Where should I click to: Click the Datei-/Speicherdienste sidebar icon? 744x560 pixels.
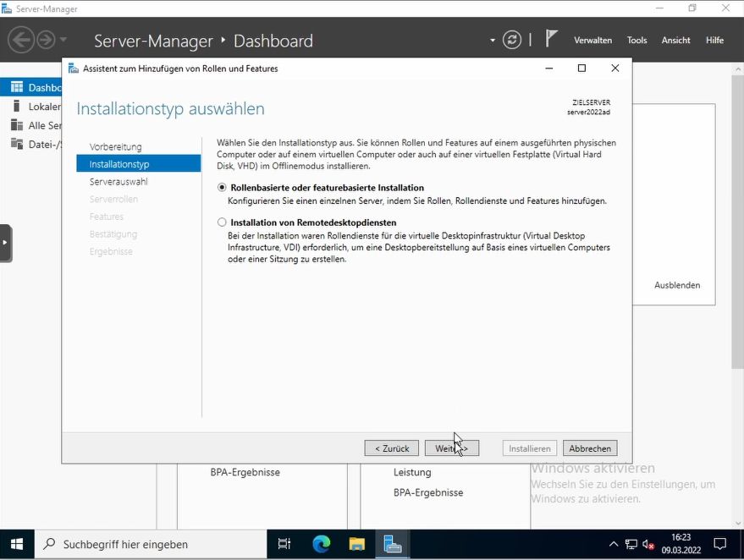coord(17,144)
